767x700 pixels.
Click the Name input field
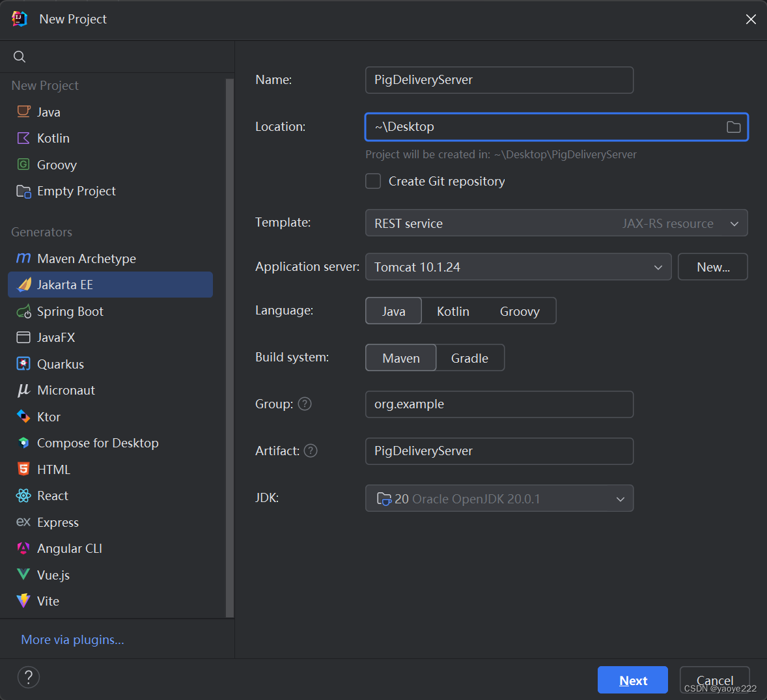(x=499, y=79)
